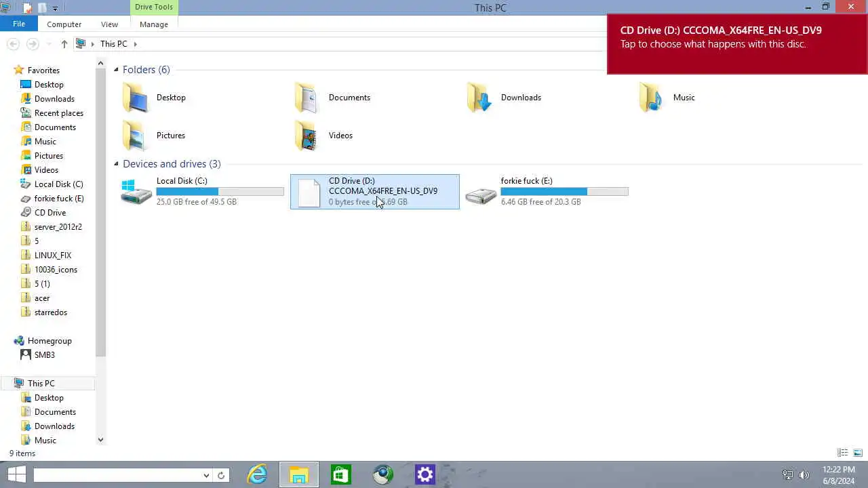
Task: Click Forward navigation arrow
Action: (x=33, y=44)
